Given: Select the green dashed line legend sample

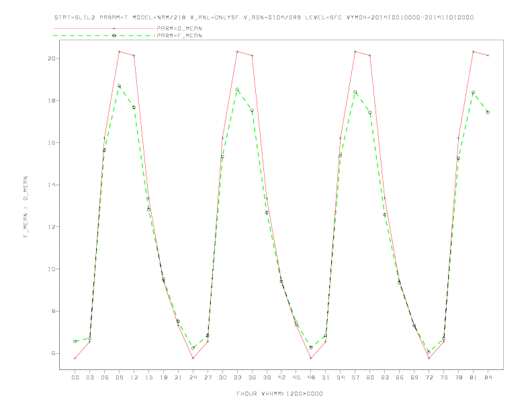Looking at the screenshot, I should pos(104,36).
